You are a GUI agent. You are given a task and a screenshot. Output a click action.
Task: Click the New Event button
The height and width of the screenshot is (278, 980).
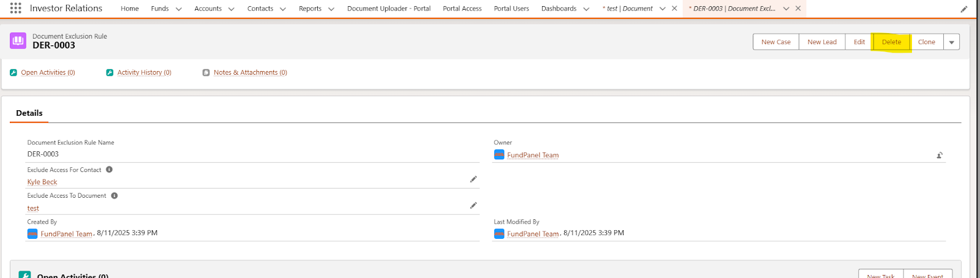tap(928, 275)
